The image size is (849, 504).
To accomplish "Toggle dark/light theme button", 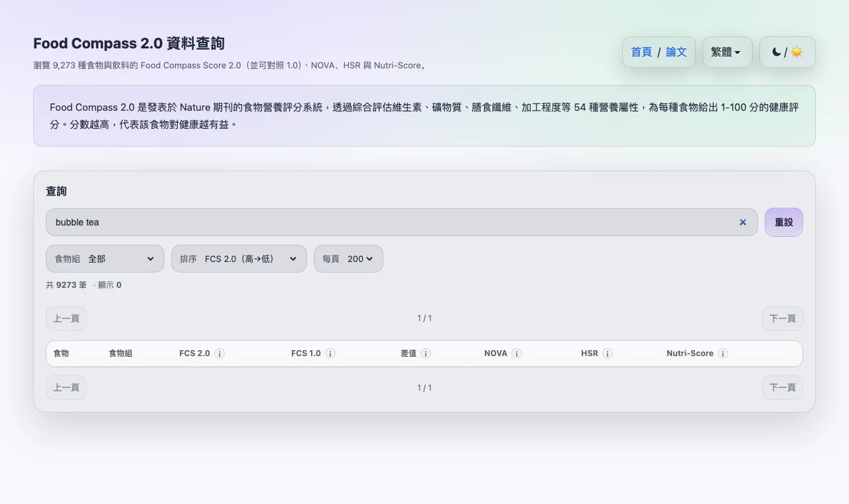I will tap(787, 52).
